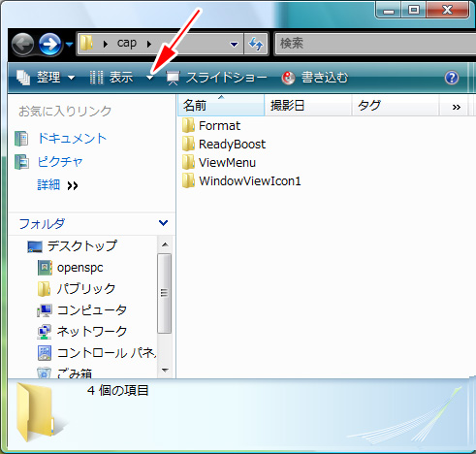Show more columns with the » chevron

tap(456, 107)
